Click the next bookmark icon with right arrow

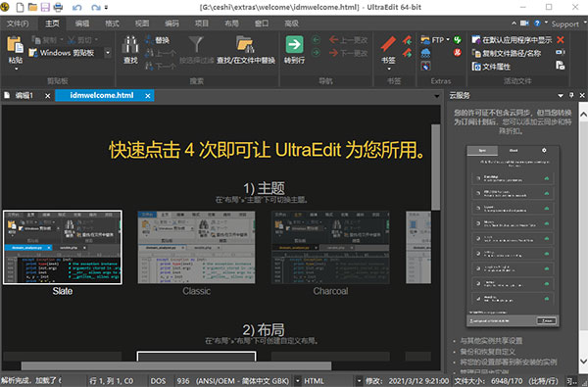click(407, 53)
